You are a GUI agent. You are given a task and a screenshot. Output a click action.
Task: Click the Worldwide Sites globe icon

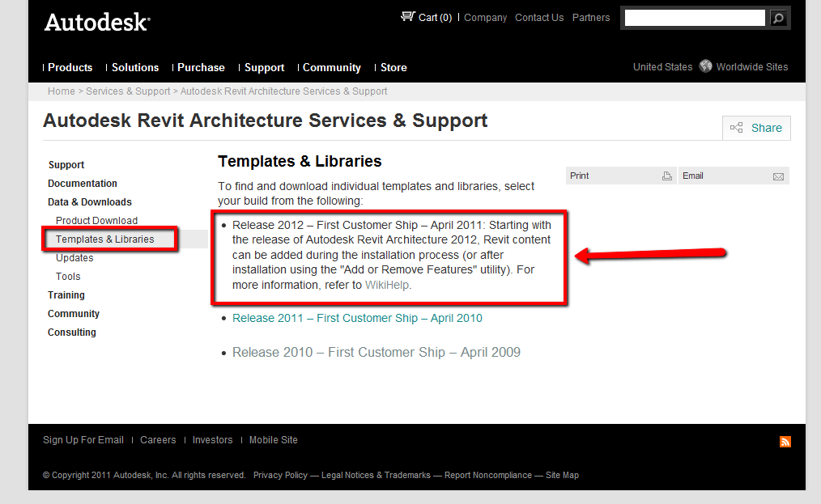(x=705, y=66)
